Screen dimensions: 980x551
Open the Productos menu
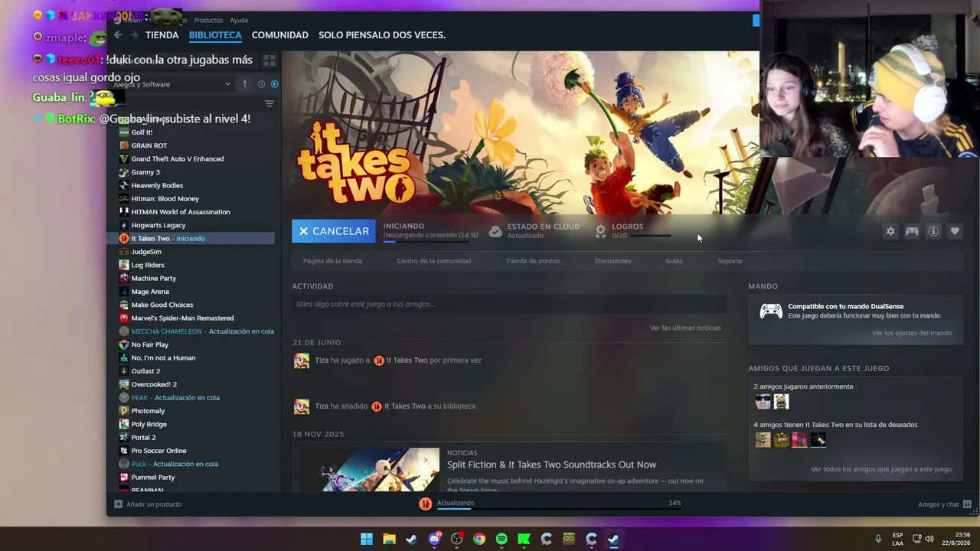pos(208,20)
